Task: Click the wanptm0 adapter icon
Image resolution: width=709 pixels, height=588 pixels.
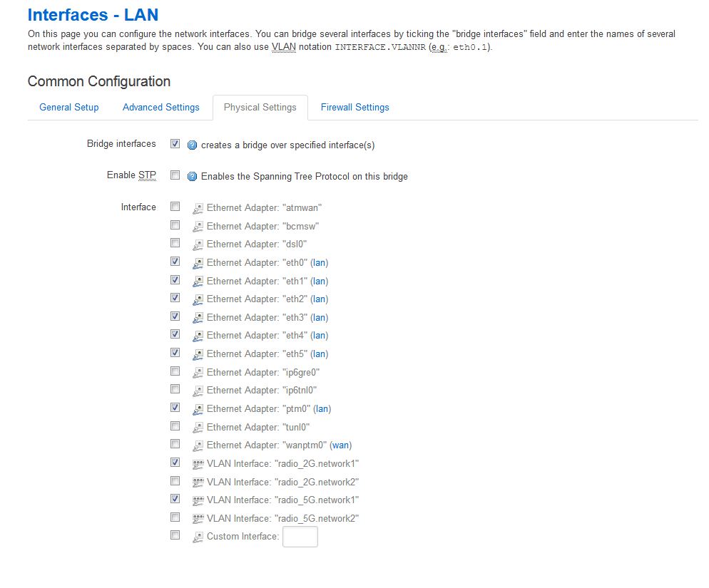Action: click(x=198, y=445)
